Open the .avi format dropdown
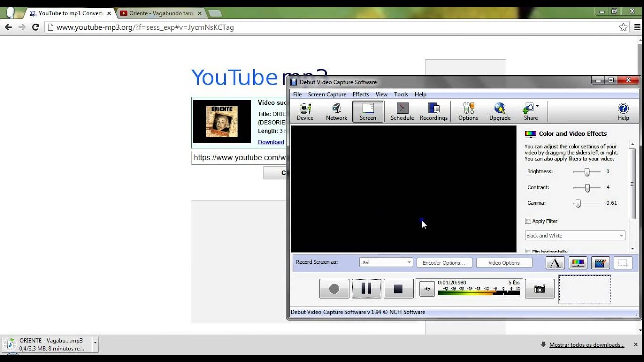This screenshot has width=644, height=362. 386,262
